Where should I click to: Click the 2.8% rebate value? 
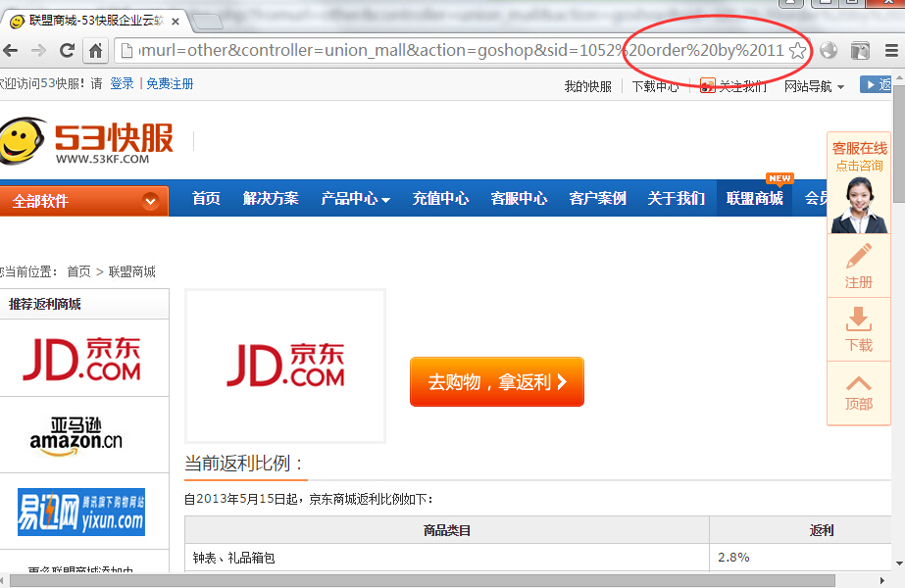click(733, 558)
